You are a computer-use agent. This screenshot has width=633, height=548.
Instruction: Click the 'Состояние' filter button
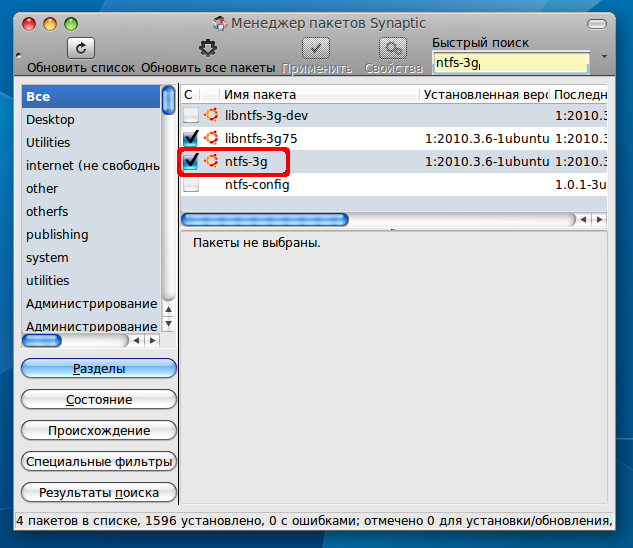[x=99, y=399]
